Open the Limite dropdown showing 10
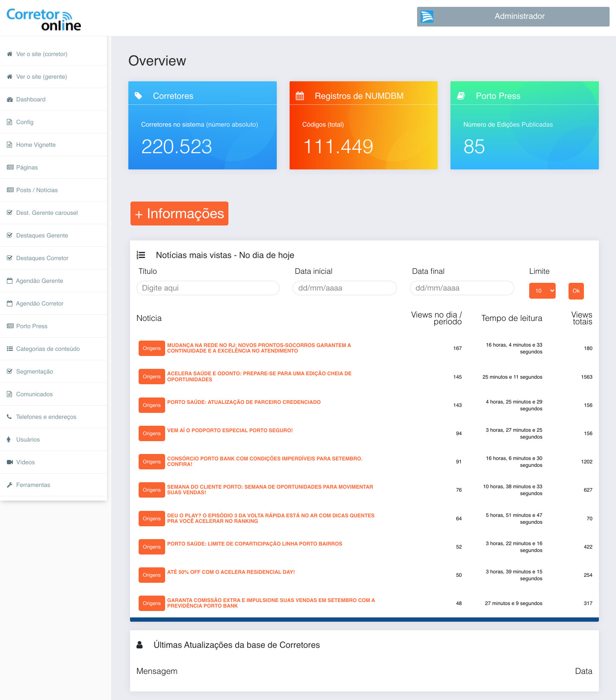Viewport: 616px width, 700px height. (542, 291)
